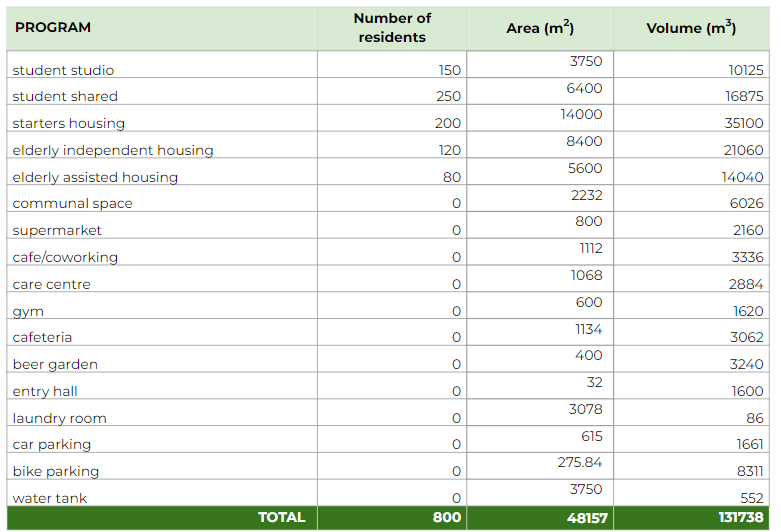The height and width of the screenshot is (532, 781).
Task: Click the student studio row label
Action: pyautogui.click(x=63, y=70)
